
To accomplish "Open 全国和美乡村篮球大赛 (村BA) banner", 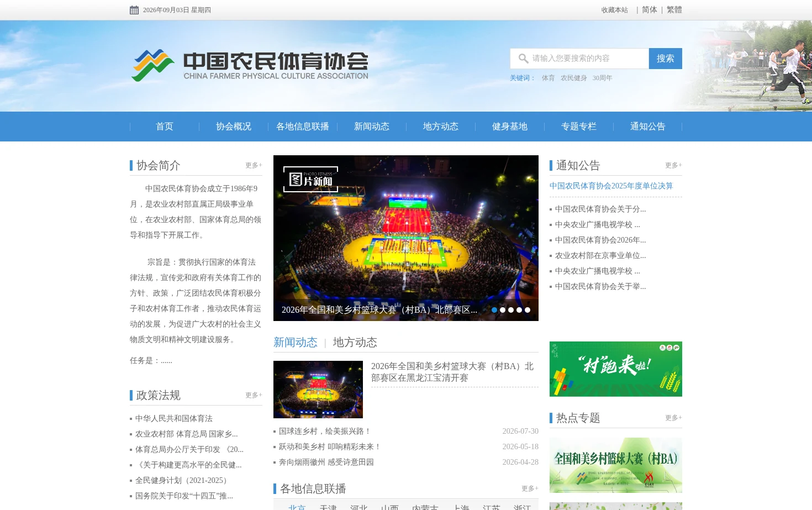I will click(x=616, y=465).
